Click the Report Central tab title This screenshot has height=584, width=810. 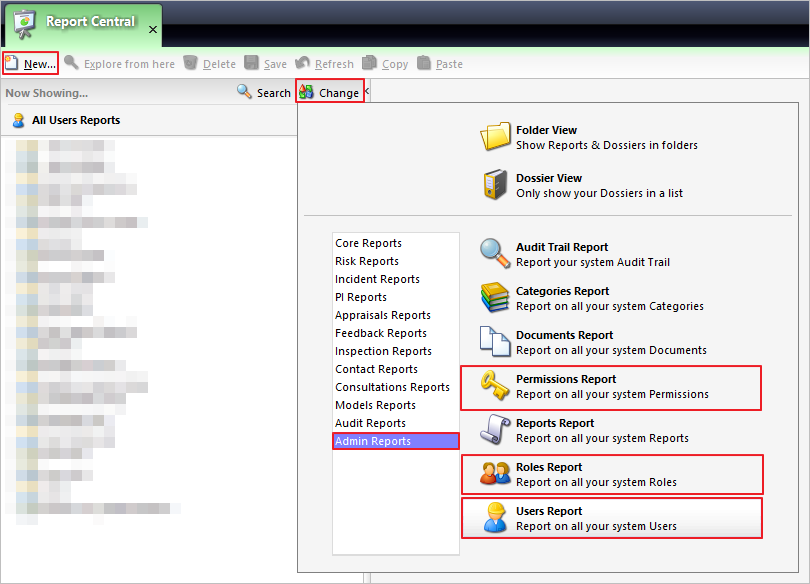(90, 21)
